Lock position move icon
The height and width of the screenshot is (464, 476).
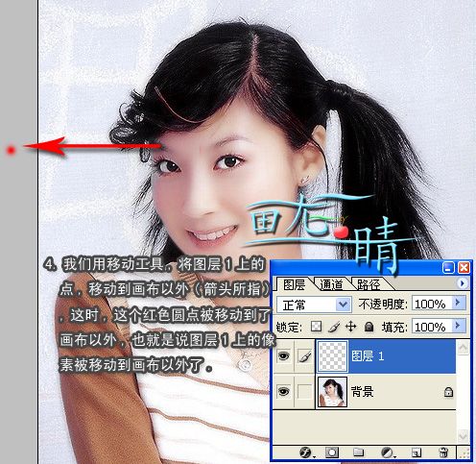point(351,327)
